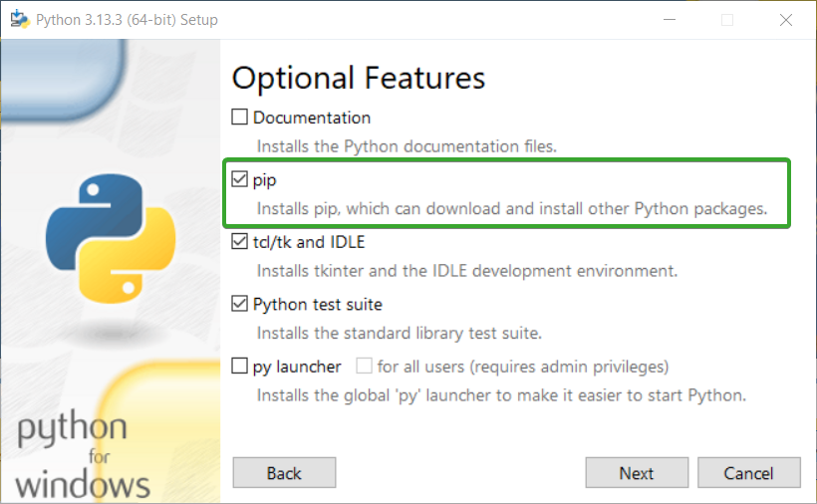Click the greyed-out maximize window button
The width and height of the screenshot is (817, 504).
(727, 20)
